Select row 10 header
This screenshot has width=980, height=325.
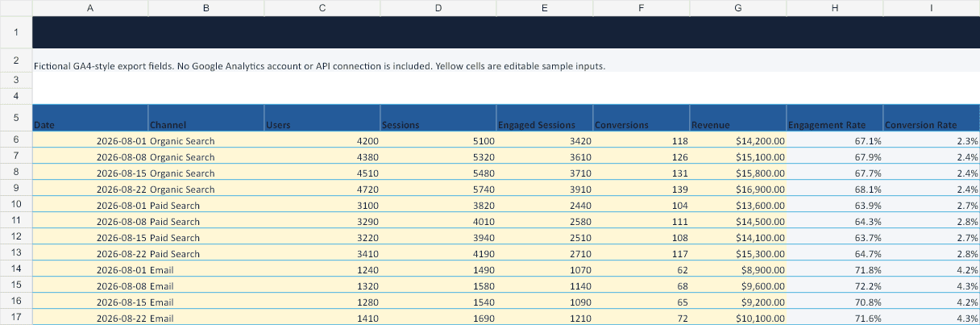16,205
